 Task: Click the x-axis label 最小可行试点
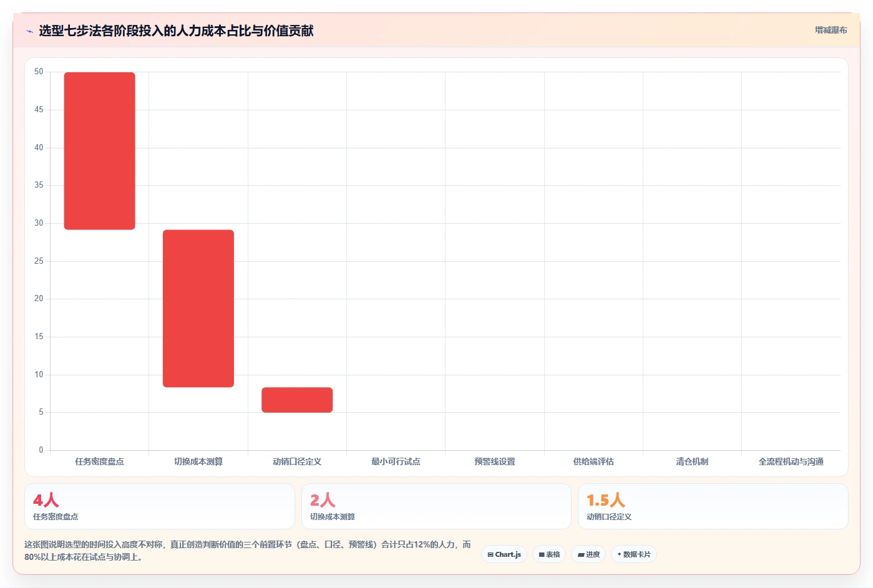pyautogui.click(x=396, y=461)
